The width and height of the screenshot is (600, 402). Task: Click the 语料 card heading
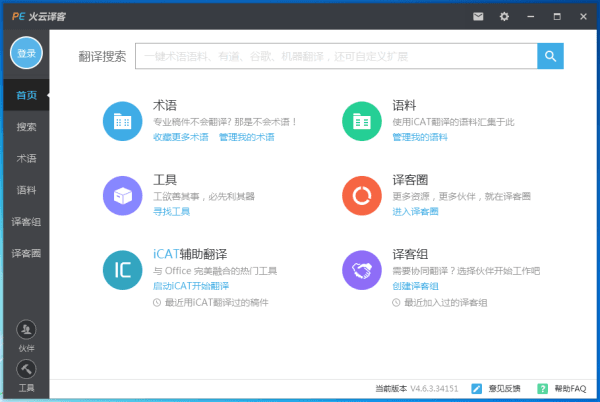[404, 105]
